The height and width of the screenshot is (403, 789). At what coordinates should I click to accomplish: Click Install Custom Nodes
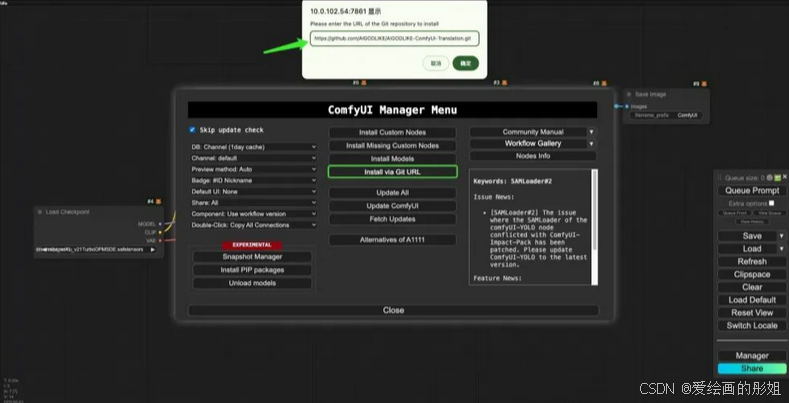coord(392,132)
